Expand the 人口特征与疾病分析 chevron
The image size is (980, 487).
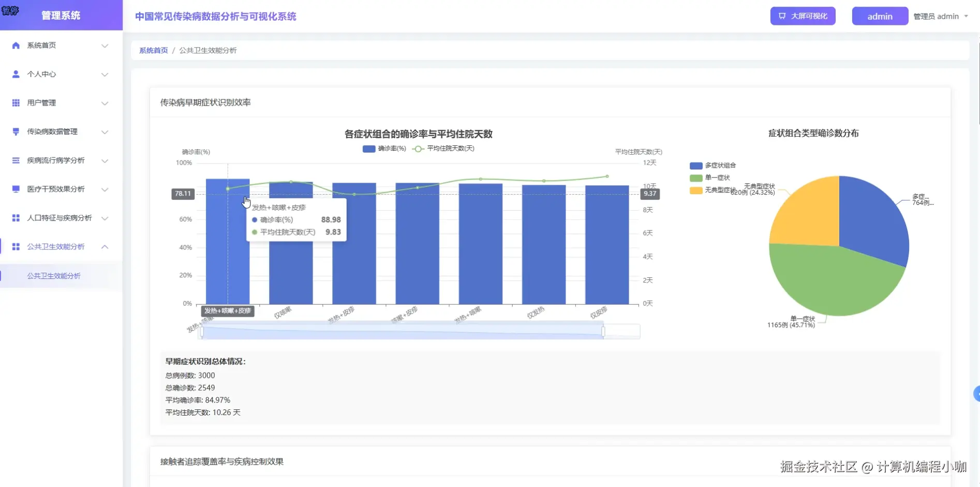pos(105,218)
